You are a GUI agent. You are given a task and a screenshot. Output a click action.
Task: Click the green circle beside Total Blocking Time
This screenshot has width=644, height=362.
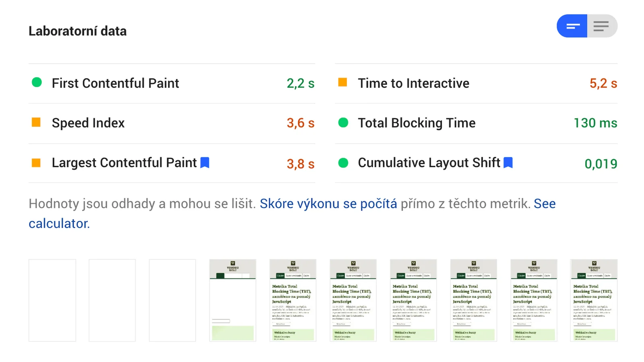click(x=343, y=122)
